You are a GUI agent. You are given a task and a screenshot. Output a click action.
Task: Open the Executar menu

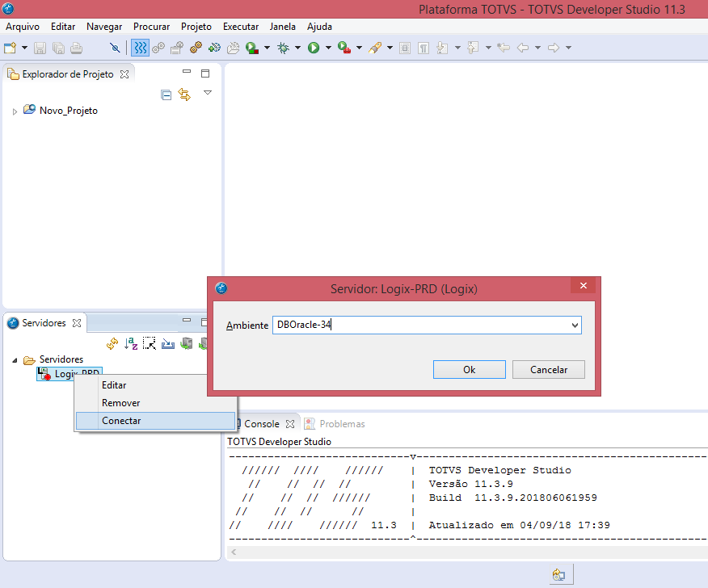point(241,27)
